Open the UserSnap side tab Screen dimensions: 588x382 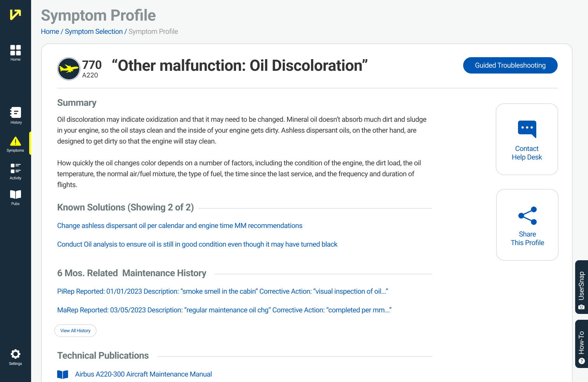(x=581, y=287)
